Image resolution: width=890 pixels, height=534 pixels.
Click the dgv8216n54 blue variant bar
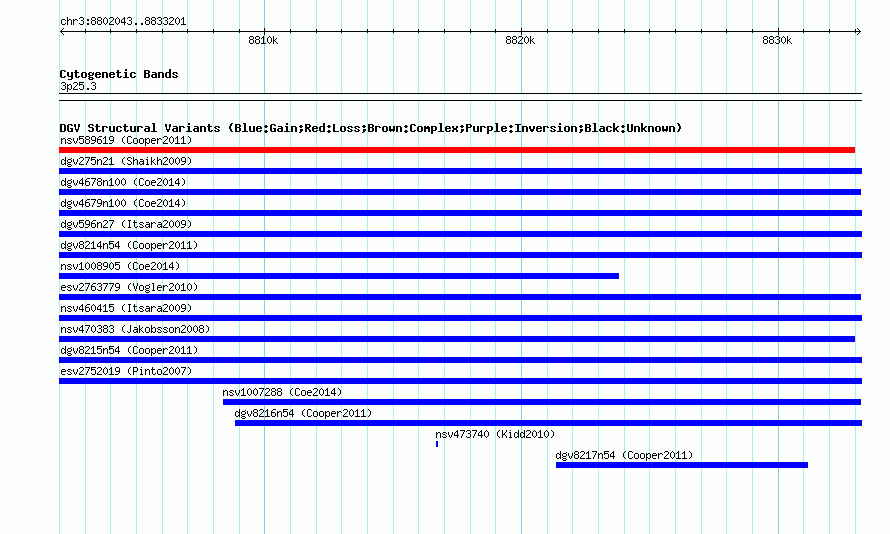tap(548, 423)
